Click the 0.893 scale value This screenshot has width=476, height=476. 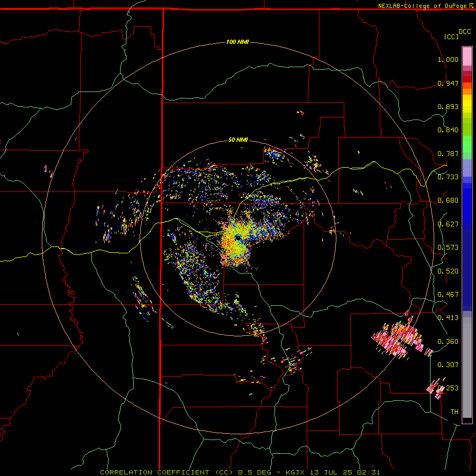click(448, 106)
